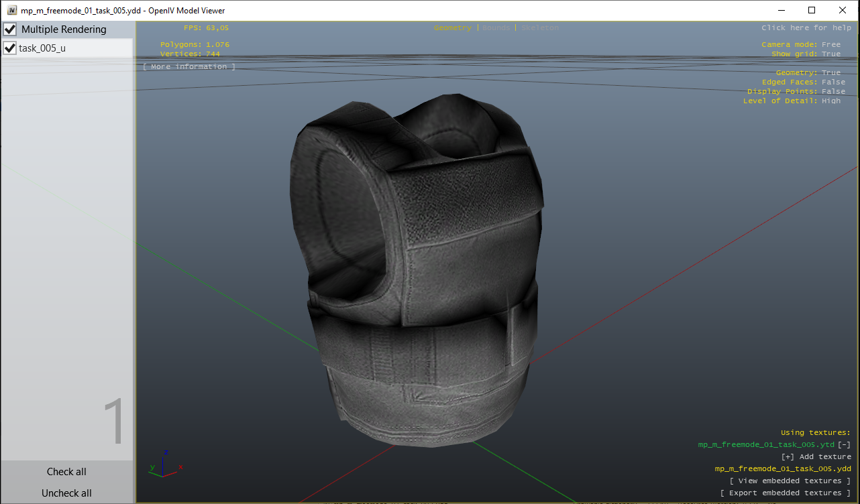Toggle Show grid off
860x504 pixels.
click(x=831, y=54)
